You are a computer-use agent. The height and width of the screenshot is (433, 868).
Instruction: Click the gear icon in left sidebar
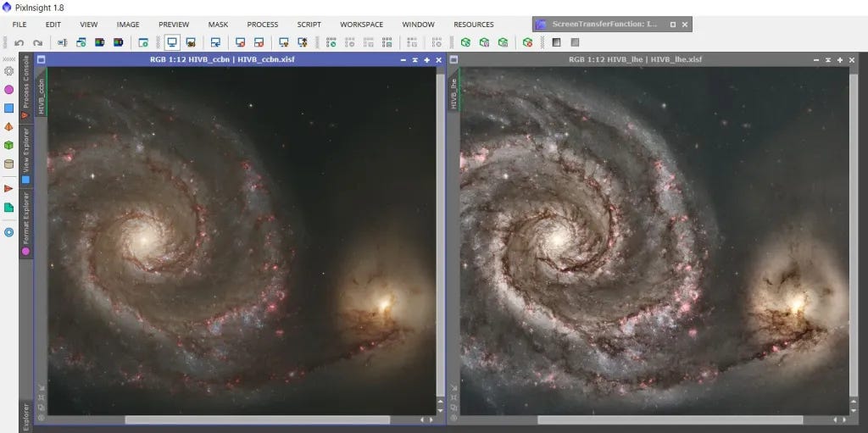[9, 71]
